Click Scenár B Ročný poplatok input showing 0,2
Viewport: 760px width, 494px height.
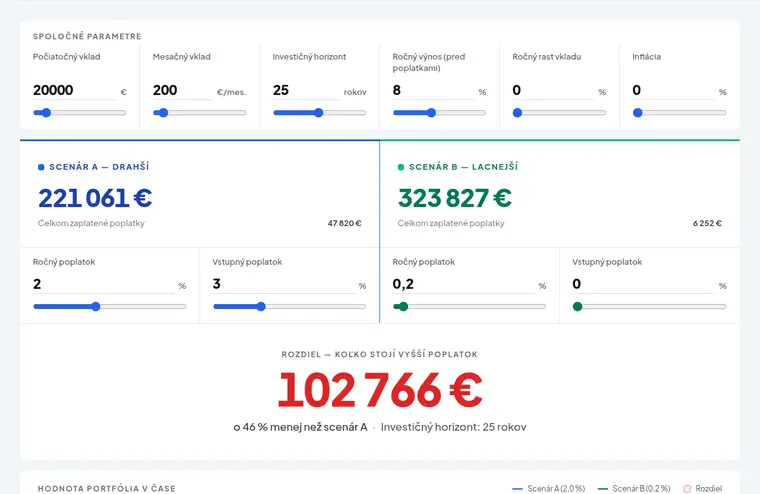click(463, 284)
